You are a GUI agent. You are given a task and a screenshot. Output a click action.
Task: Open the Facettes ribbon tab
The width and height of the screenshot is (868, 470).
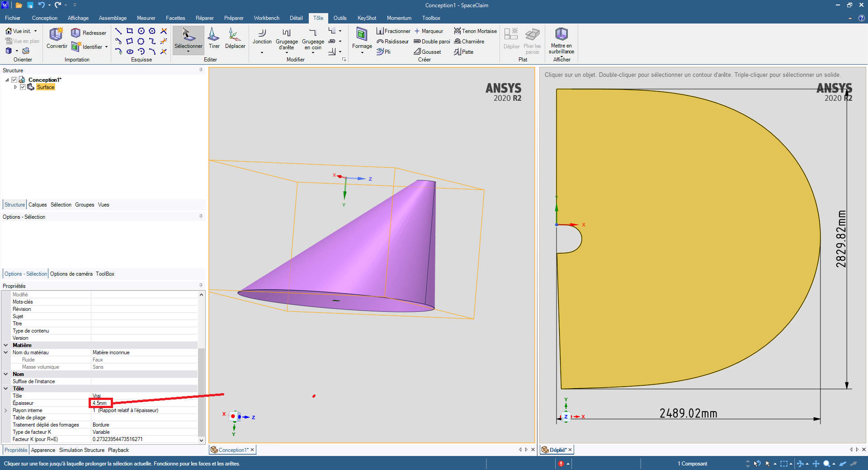[175, 18]
